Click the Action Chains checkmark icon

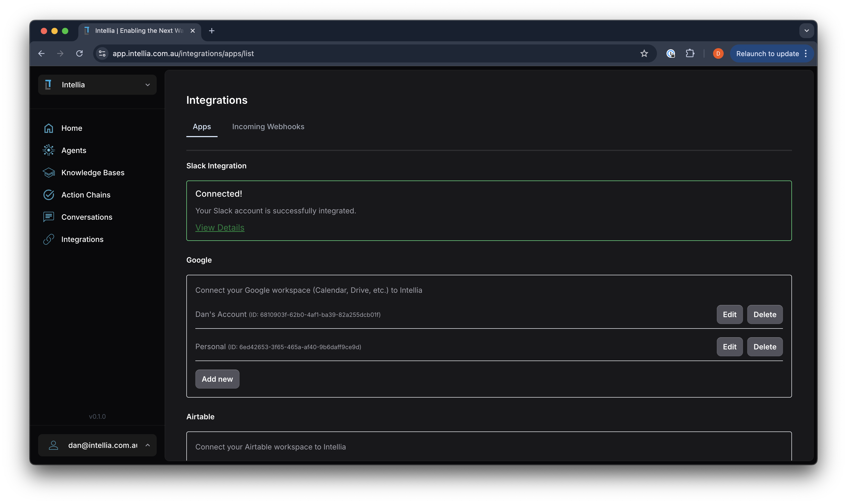click(48, 195)
